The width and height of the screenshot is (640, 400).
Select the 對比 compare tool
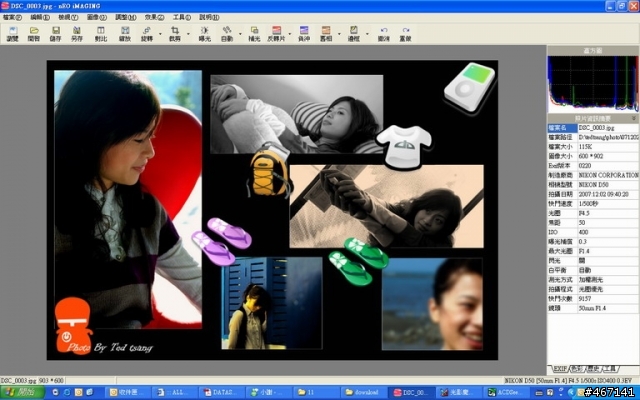[x=101, y=34]
